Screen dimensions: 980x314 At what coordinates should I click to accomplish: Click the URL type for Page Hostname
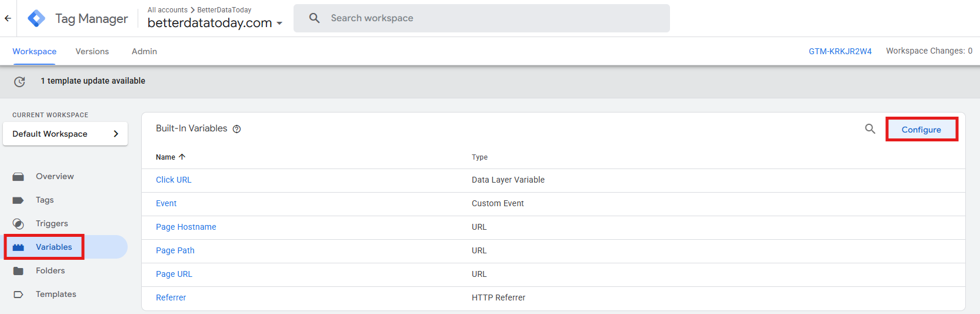coord(479,227)
